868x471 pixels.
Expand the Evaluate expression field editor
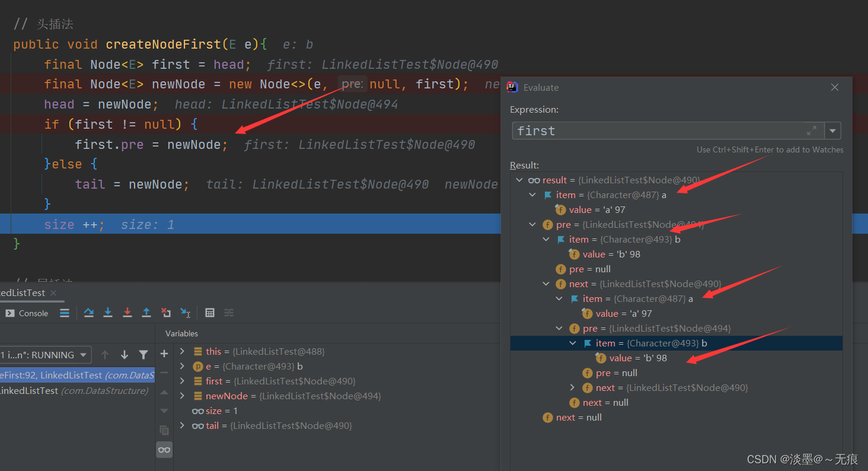[812, 131]
